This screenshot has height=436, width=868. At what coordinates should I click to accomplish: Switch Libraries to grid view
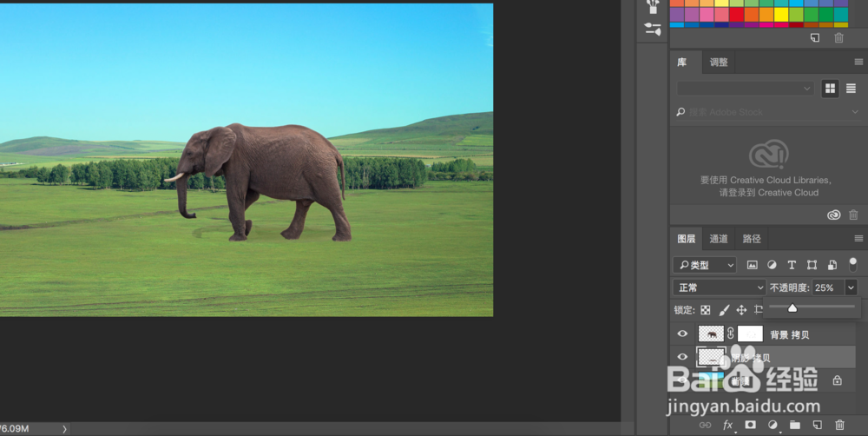tap(830, 88)
